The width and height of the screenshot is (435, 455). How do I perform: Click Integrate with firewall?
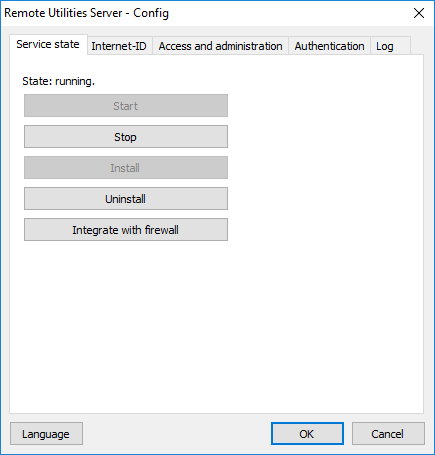(126, 230)
